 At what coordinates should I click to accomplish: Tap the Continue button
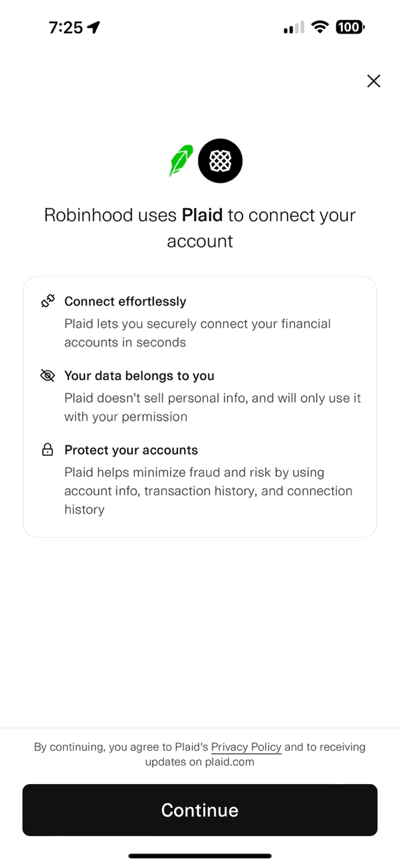[200, 810]
